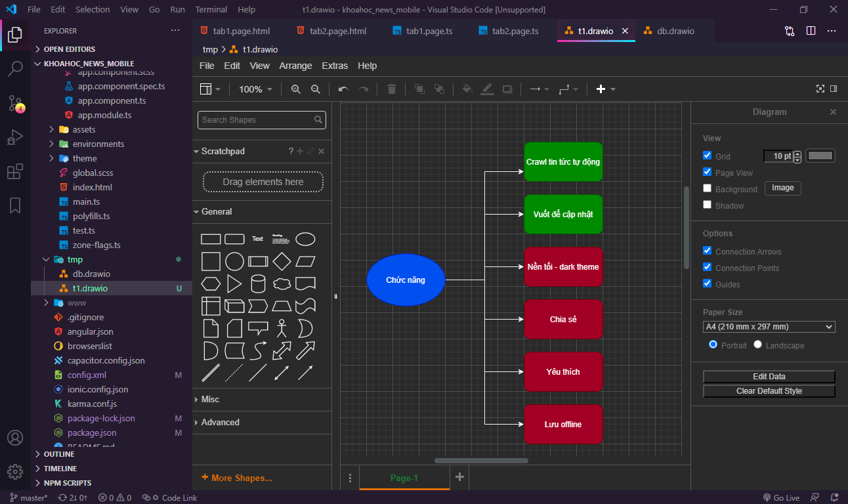Click the Zoom In magnifier in draw.io toolbar
Screen dimensions: 848x504
296,89
